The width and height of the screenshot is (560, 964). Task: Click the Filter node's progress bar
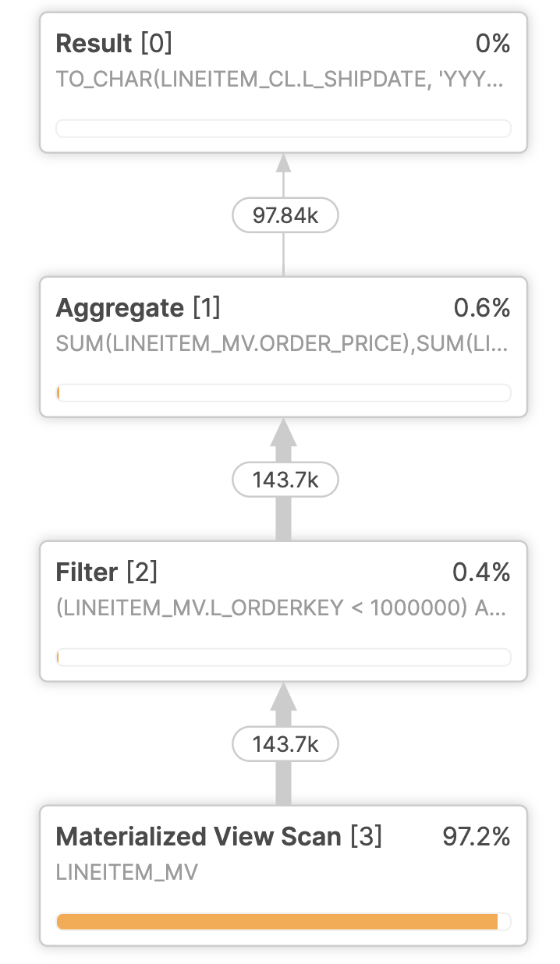point(283,657)
